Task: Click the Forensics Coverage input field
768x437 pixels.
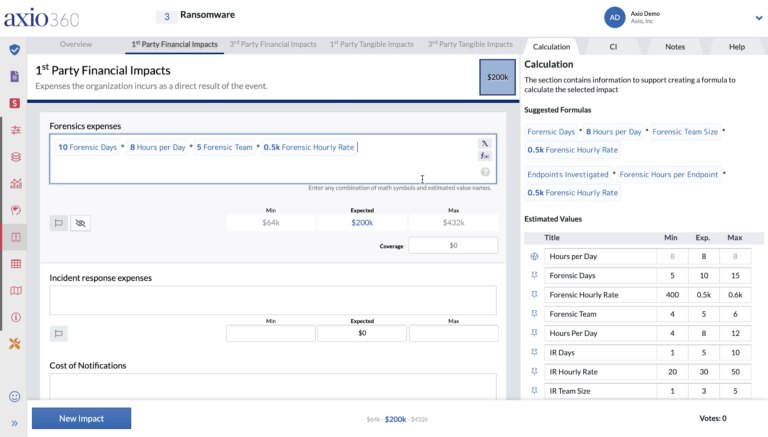Action: click(453, 245)
